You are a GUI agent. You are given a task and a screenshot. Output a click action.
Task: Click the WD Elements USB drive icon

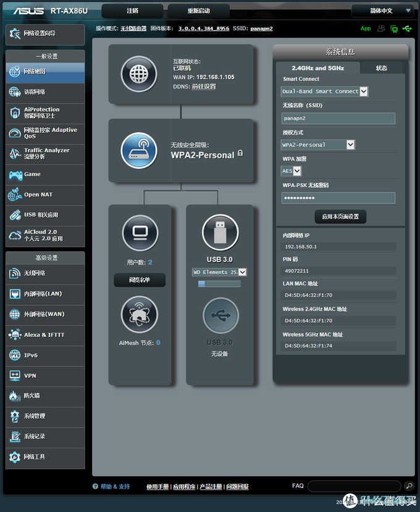[220, 233]
